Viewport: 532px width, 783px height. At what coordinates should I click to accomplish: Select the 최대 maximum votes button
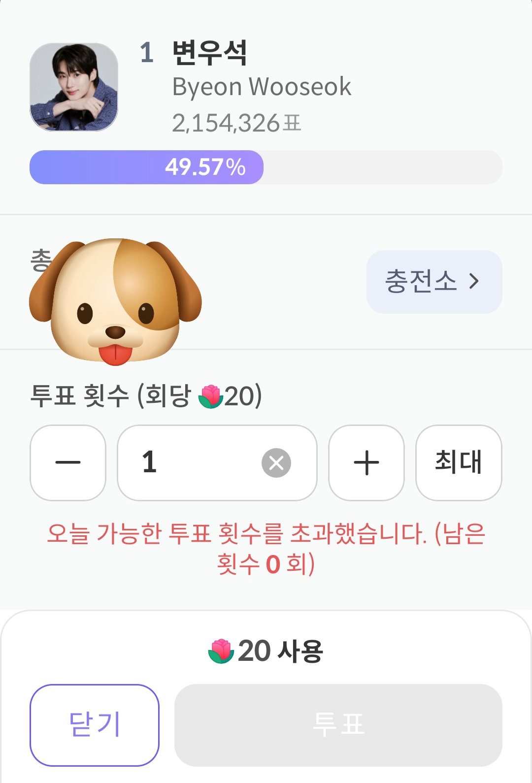point(459,463)
